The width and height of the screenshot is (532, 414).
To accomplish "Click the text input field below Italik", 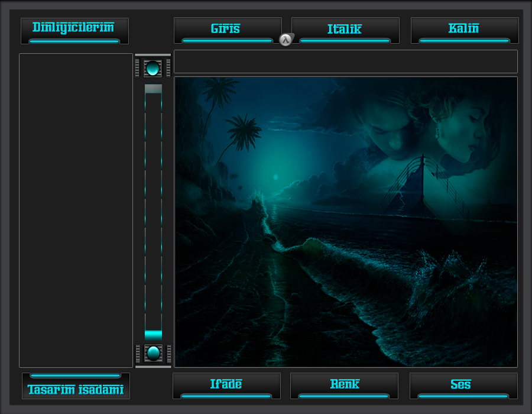I will coord(345,62).
